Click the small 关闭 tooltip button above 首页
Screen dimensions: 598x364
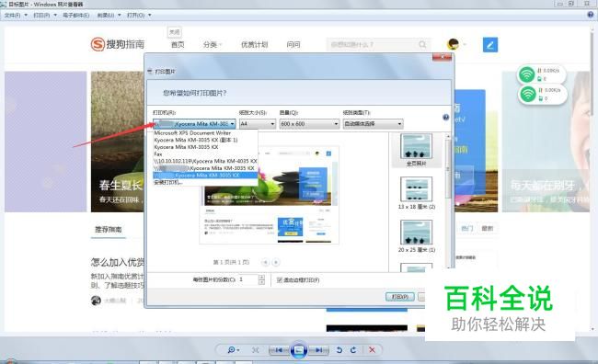(174, 32)
